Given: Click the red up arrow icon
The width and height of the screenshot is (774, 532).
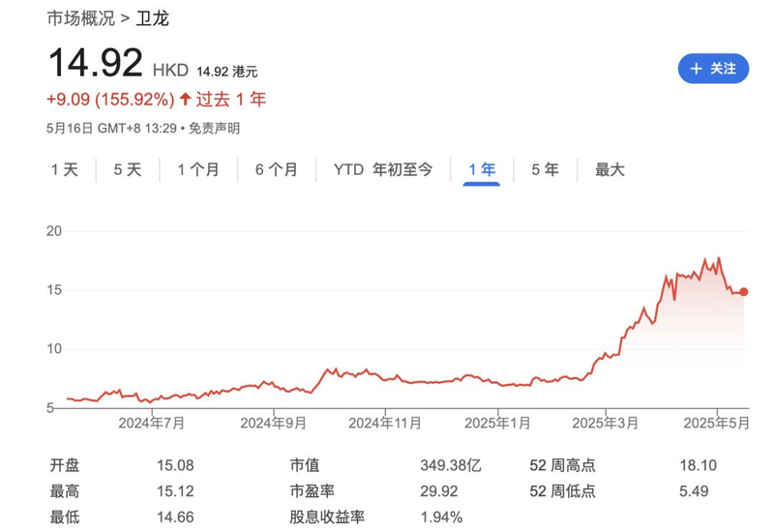Looking at the screenshot, I should 186,100.
